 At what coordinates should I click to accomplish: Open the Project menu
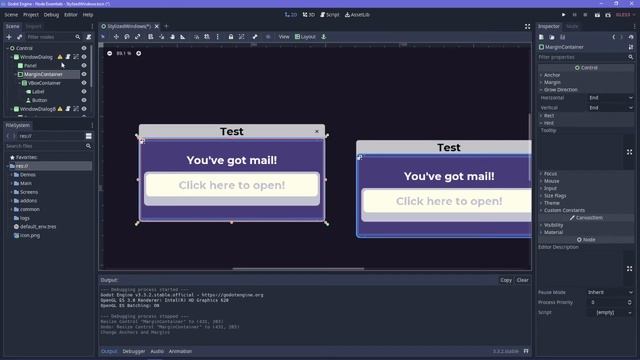click(x=31, y=15)
